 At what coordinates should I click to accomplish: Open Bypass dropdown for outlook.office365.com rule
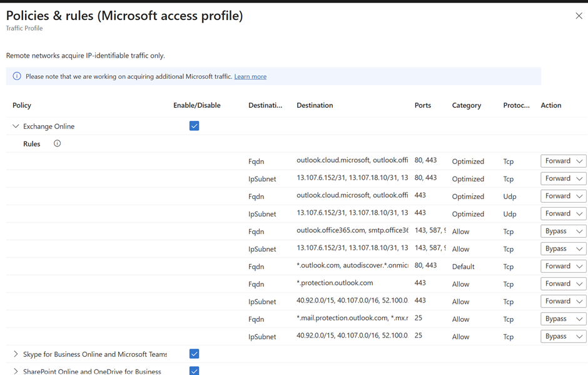tap(563, 231)
